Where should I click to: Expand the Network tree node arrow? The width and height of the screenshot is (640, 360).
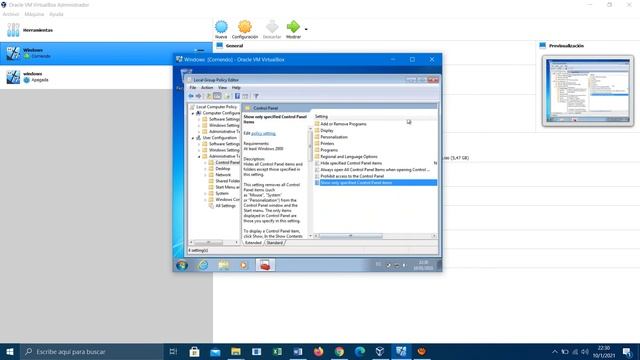click(206, 175)
